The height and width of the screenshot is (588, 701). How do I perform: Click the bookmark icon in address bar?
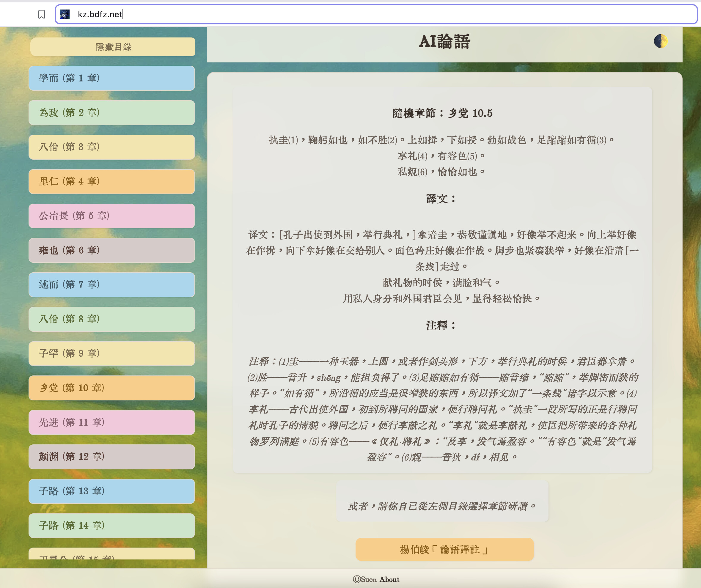coord(41,14)
